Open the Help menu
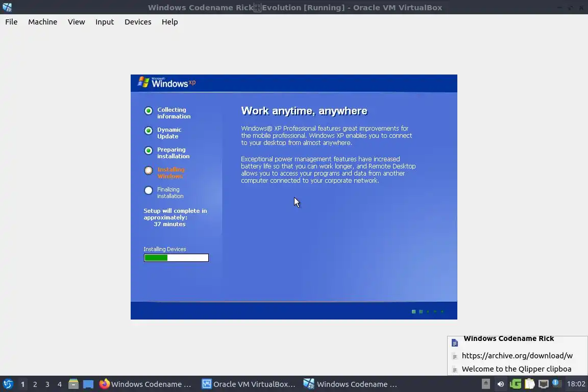This screenshot has width=588, height=392. pos(169,22)
